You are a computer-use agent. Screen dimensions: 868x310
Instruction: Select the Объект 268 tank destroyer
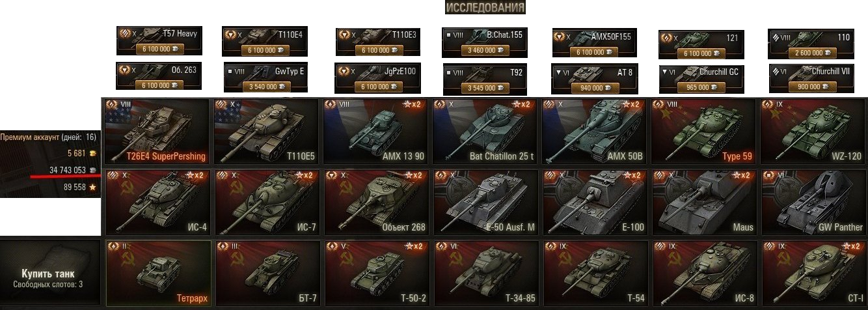click(x=376, y=203)
